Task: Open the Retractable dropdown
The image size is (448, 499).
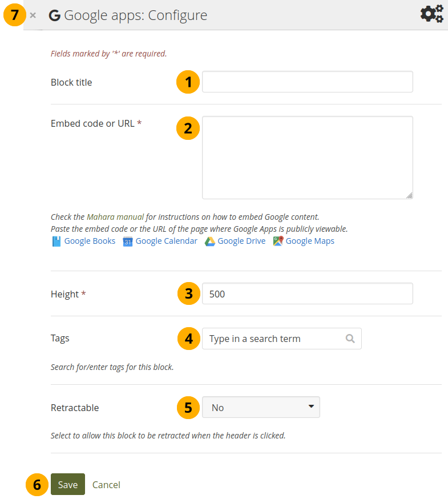Action: click(x=261, y=408)
